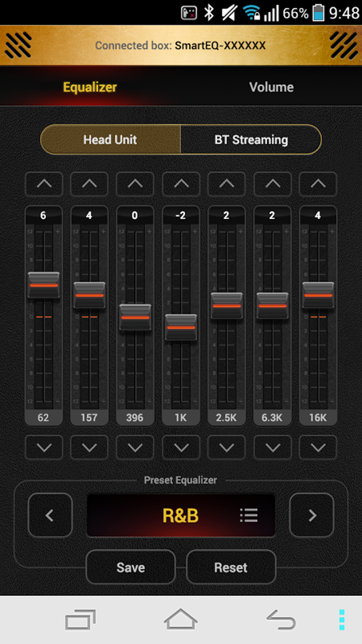362x644 pixels.
Task: Select the previous preset with left chevron
Action: (x=50, y=515)
